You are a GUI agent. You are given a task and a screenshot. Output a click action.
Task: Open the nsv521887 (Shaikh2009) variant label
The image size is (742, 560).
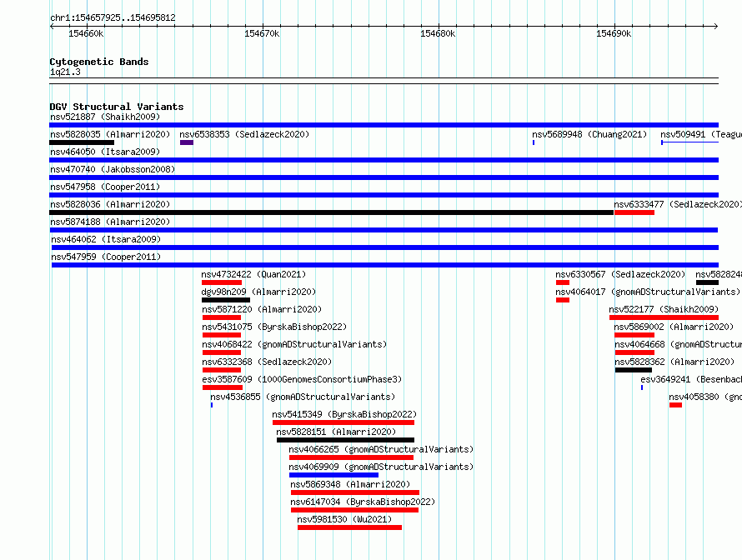105,117
